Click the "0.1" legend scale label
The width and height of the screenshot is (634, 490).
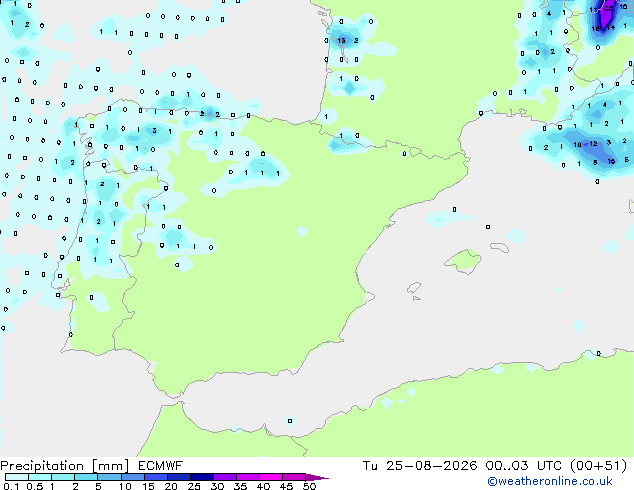click(x=11, y=486)
